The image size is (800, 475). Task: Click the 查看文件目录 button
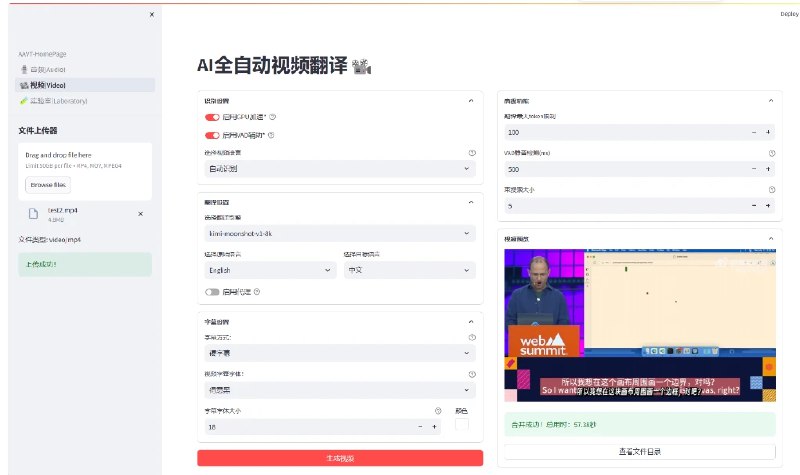tap(640, 452)
